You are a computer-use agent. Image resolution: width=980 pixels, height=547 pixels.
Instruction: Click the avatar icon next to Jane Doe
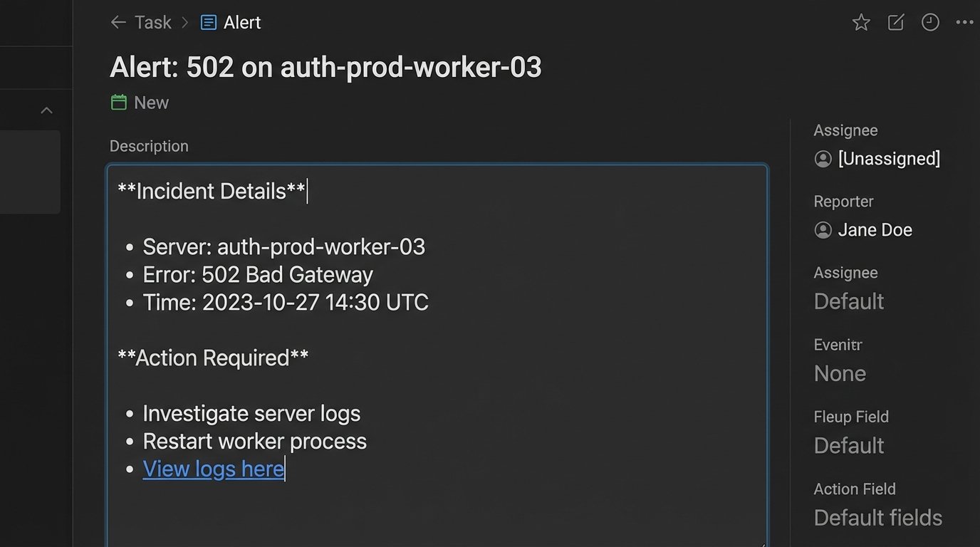point(823,230)
